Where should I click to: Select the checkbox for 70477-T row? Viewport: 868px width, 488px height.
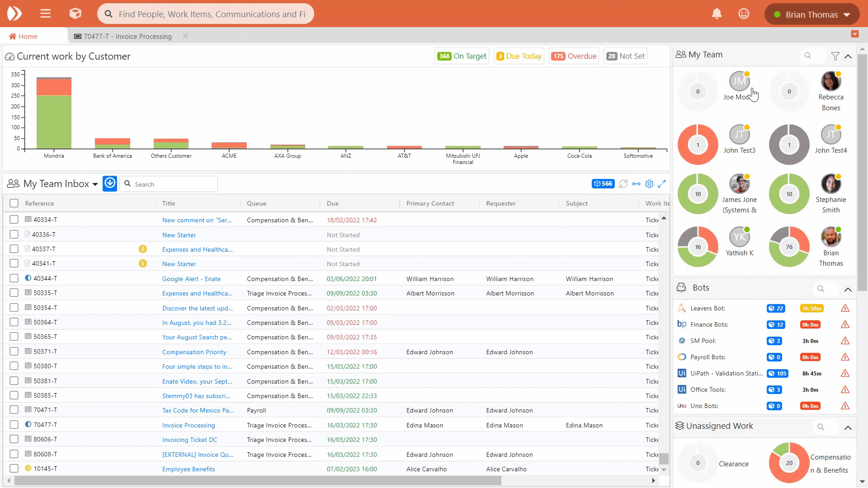click(x=14, y=425)
